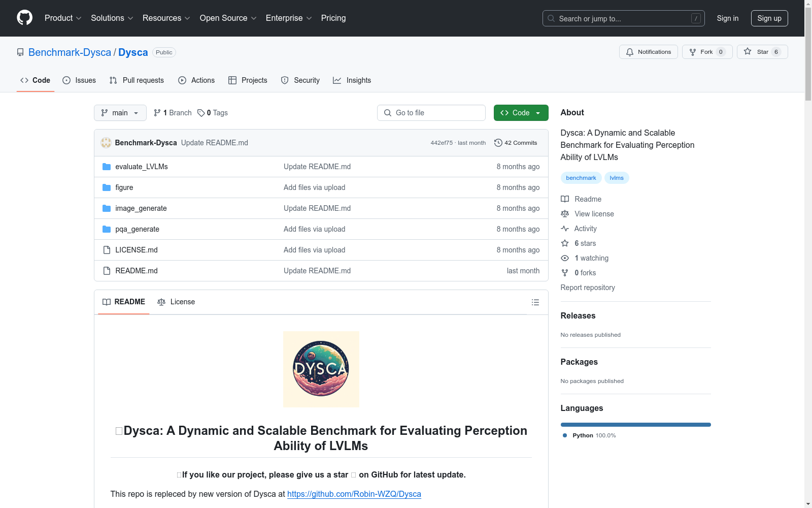Expand the Open Source menu

click(x=228, y=18)
